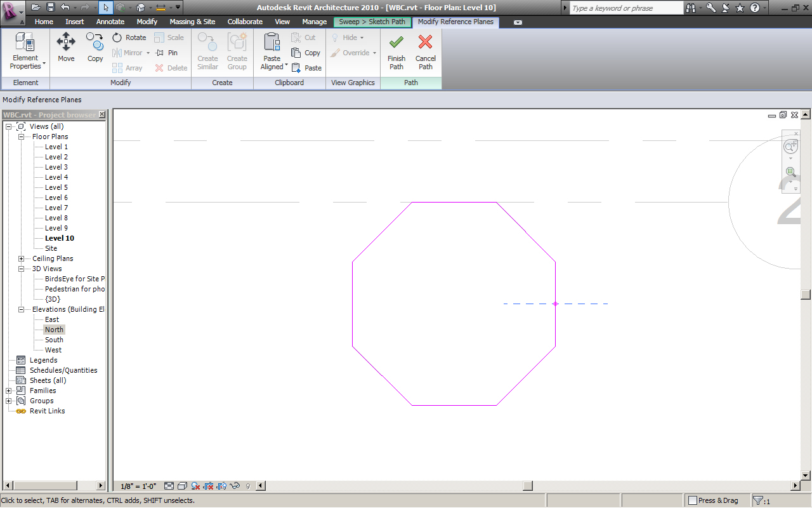Click the horizontal scrollbar thumb below canvas
The image size is (812, 508).
coord(528,486)
